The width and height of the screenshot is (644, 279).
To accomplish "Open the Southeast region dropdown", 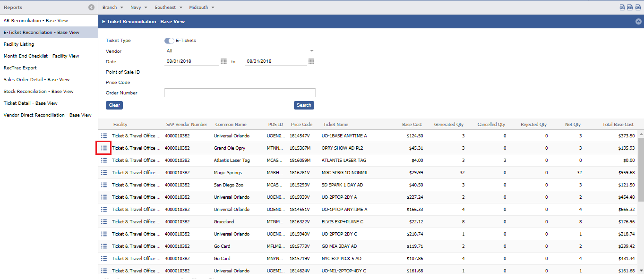I will (168, 8).
